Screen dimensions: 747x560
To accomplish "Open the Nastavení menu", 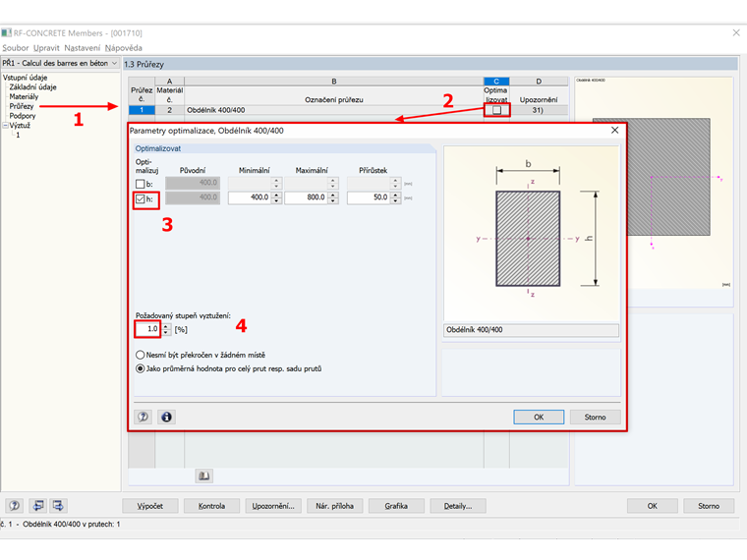I will tap(82, 47).
